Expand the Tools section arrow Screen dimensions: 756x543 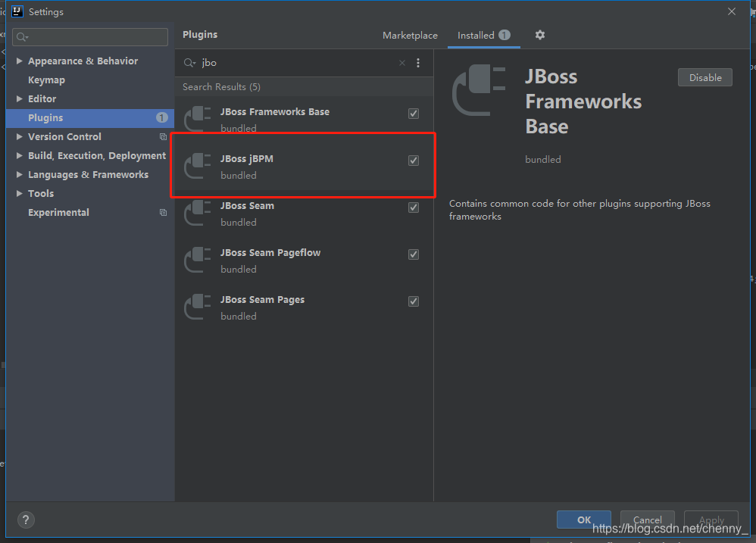[19, 193]
